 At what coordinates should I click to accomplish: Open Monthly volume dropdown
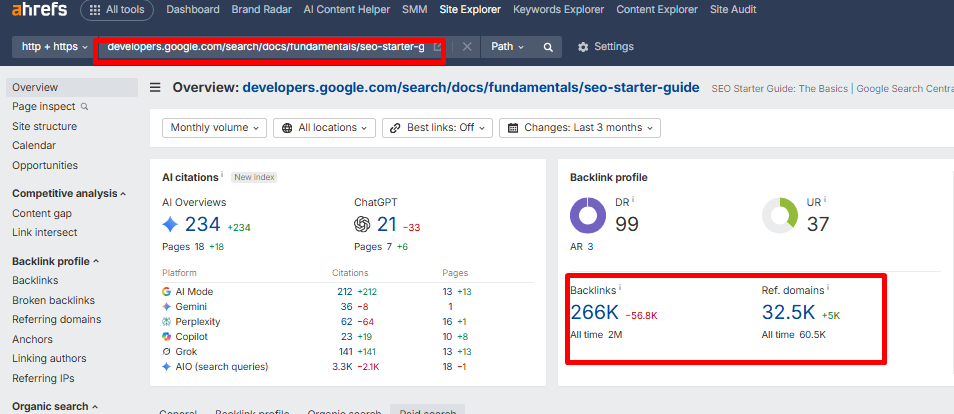[x=214, y=128]
